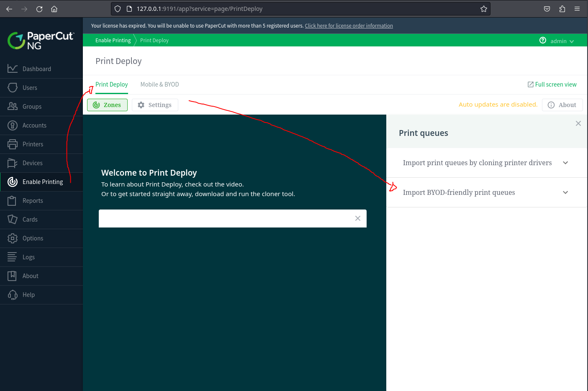Click the Print Deploy breadcrumb text
Screen dimensions: 588x391
coord(154,41)
